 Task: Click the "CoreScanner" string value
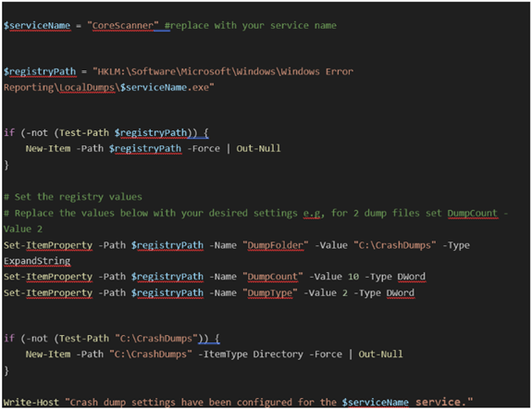coord(123,26)
